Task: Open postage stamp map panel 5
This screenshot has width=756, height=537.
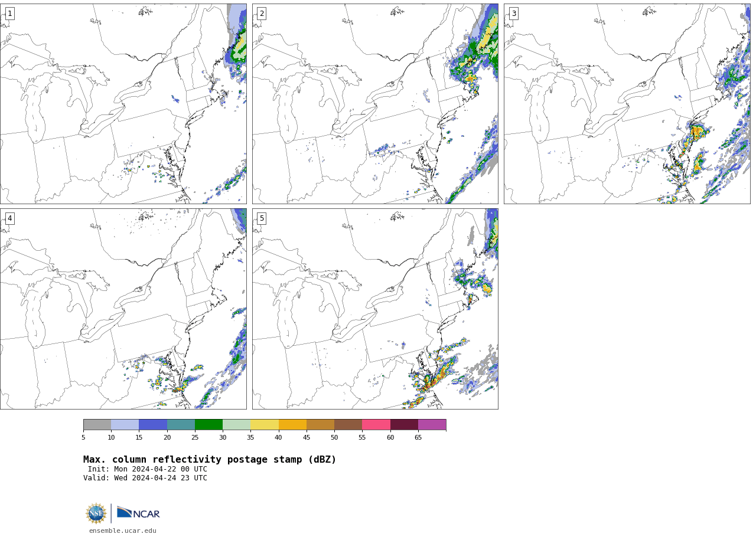Action: click(375, 309)
